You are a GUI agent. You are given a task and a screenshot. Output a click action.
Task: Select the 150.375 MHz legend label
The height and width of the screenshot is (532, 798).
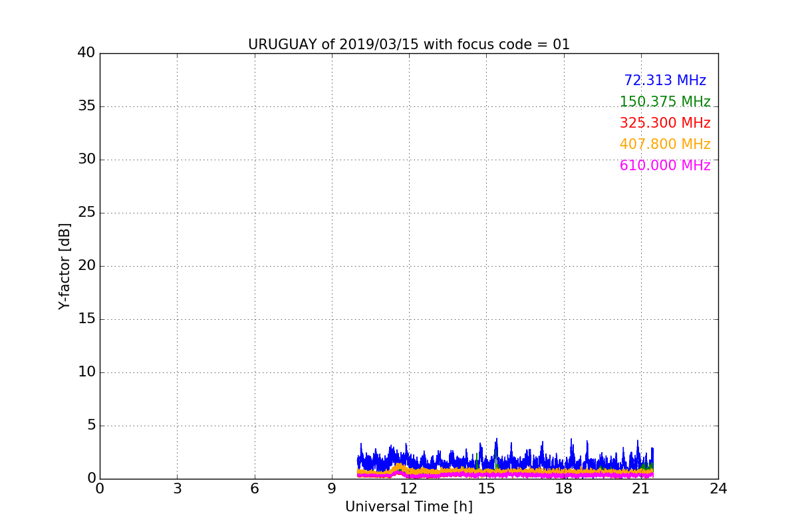click(665, 102)
